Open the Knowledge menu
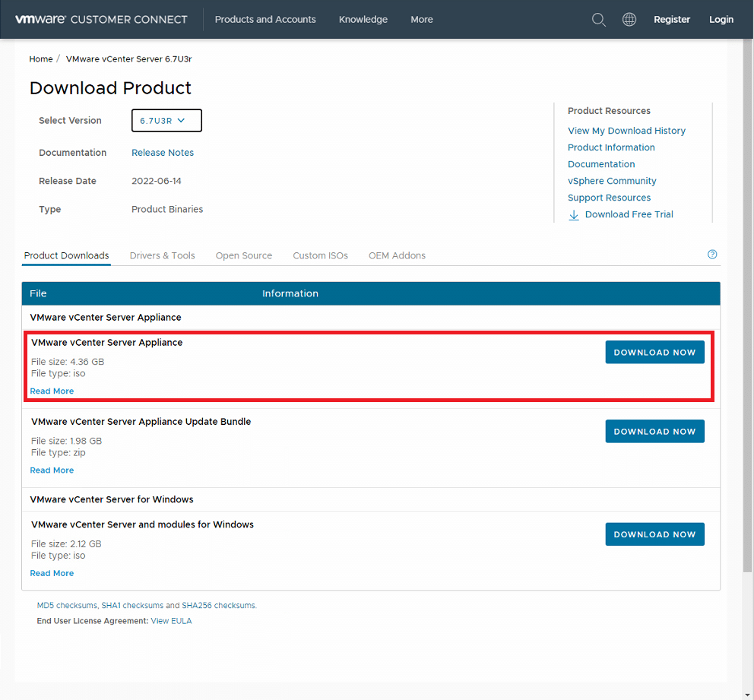The image size is (754, 700). [363, 19]
